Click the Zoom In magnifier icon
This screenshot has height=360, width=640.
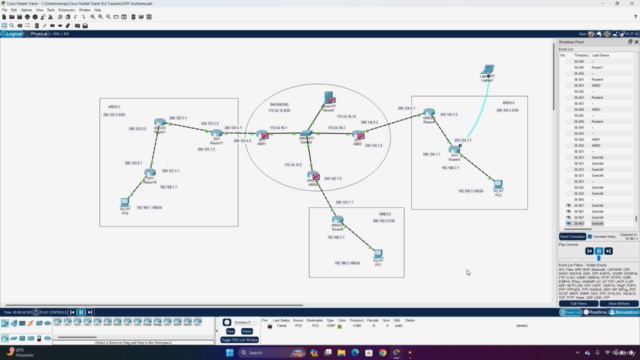(x=93, y=17)
